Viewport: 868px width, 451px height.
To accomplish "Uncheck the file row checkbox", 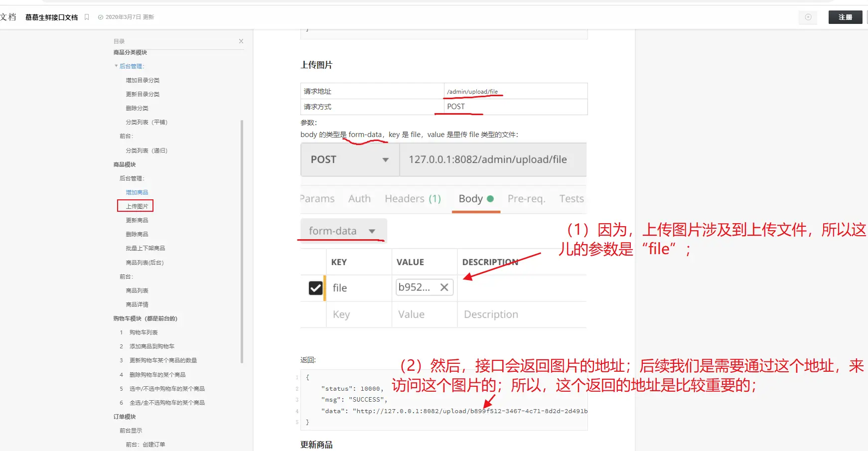I will coord(315,288).
